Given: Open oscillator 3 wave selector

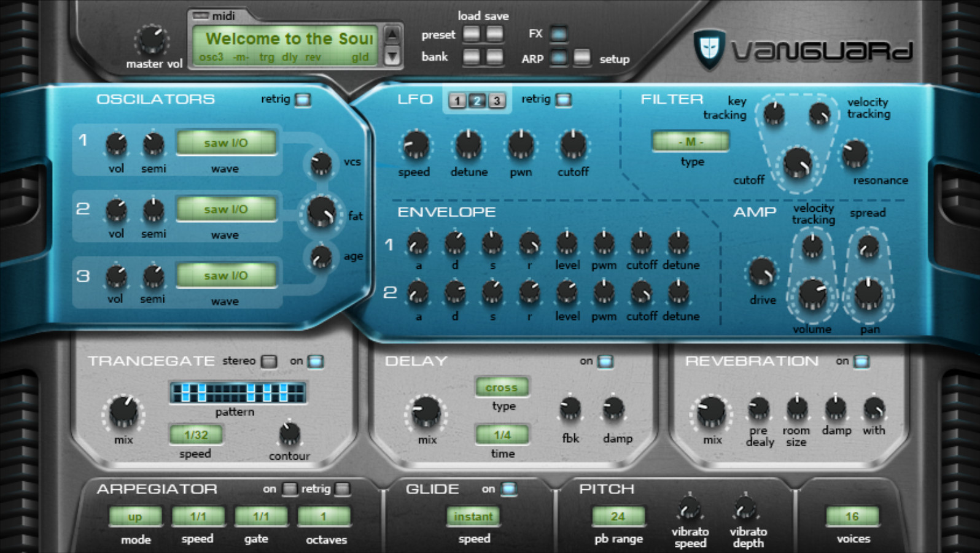Looking at the screenshot, I should (x=226, y=275).
